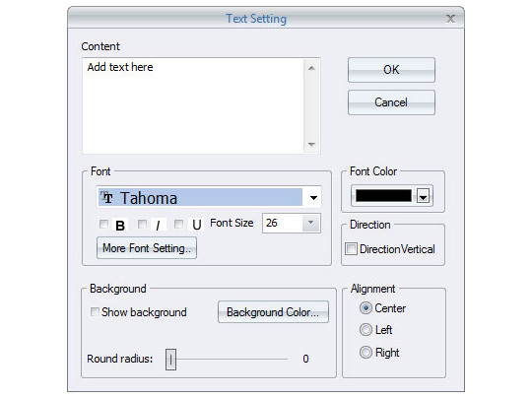This screenshot has height=399, width=532.
Task: Click the underline U icon
Action: (x=196, y=225)
